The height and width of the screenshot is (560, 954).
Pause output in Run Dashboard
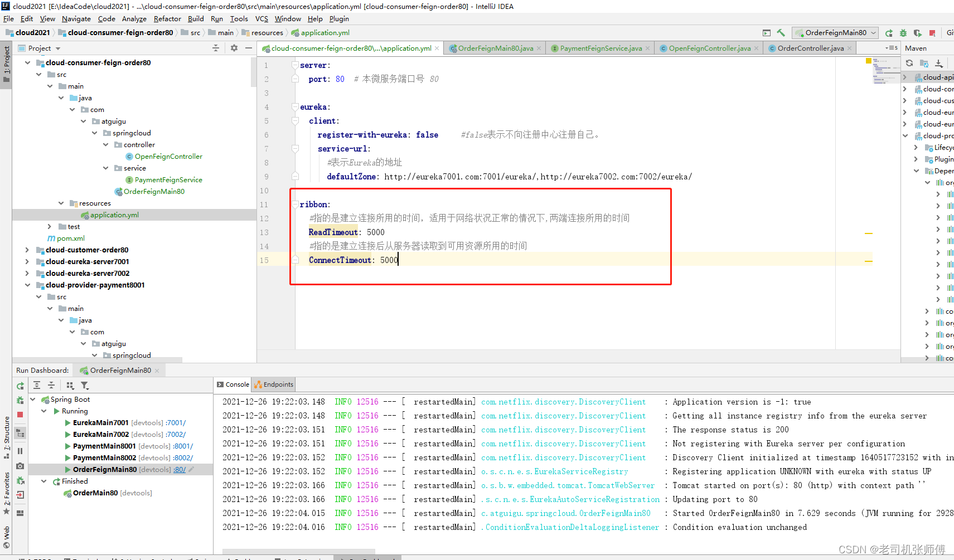coord(20,451)
